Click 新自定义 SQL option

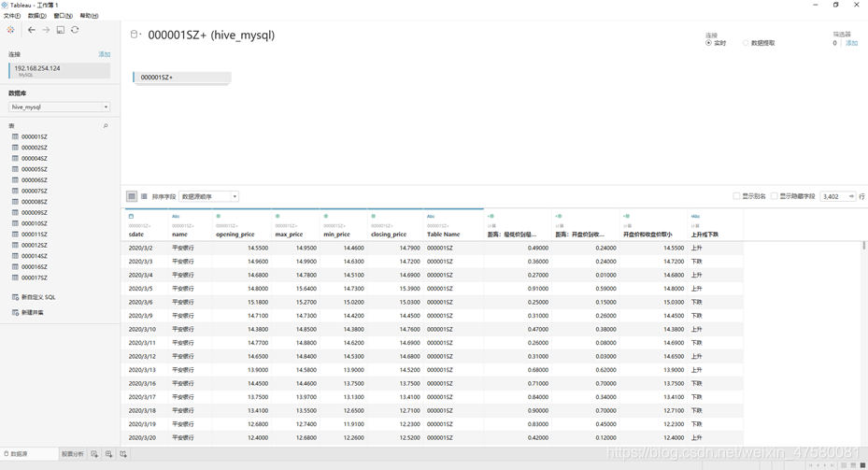(x=38, y=297)
